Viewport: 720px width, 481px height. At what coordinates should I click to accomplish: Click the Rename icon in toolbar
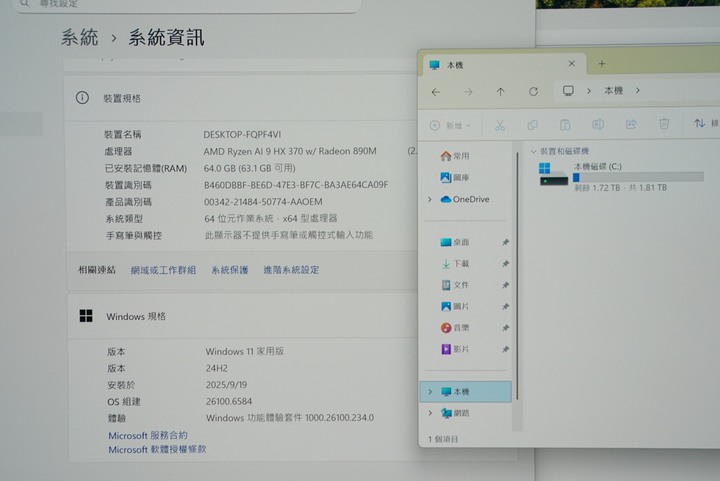[x=598, y=124]
